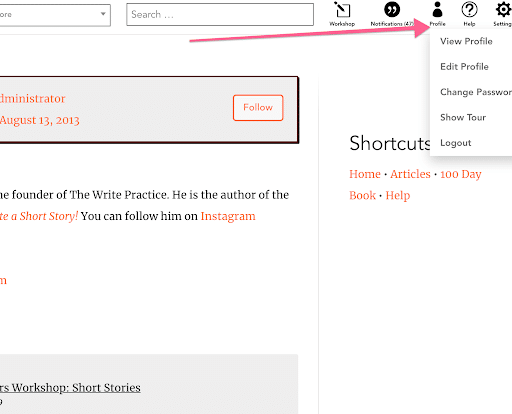Open the 100 Day shortcut link
The image size is (512, 414).
[x=461, y=174]
